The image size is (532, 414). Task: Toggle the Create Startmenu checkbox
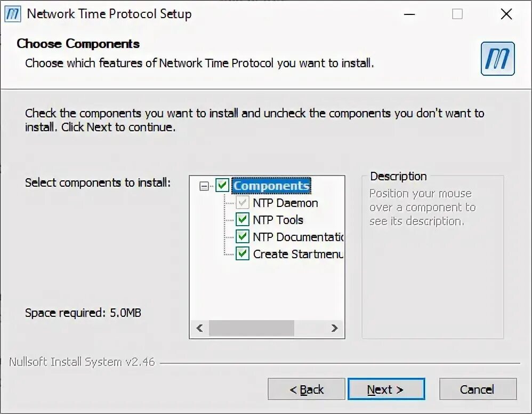[x=243, y=253]
